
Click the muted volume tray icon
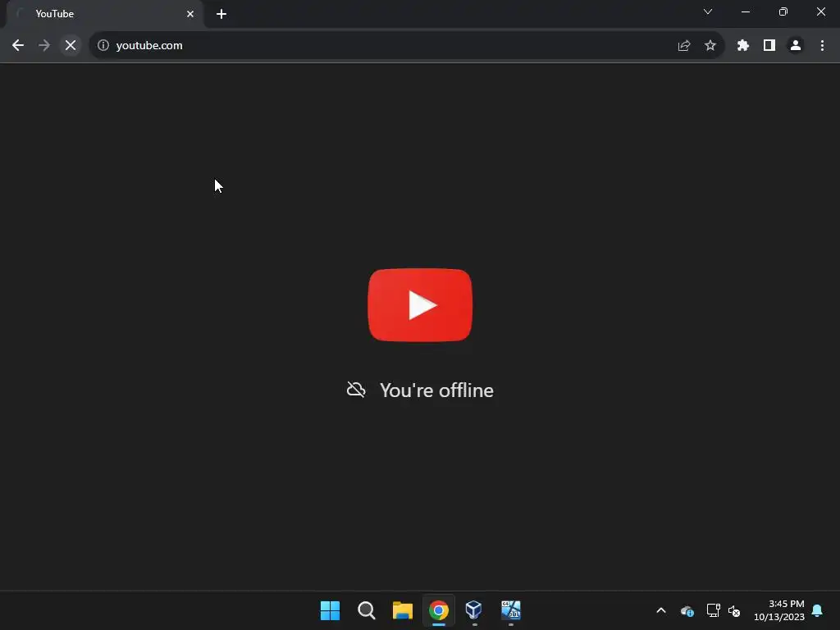pyautogui.click(x=734, y=610)
